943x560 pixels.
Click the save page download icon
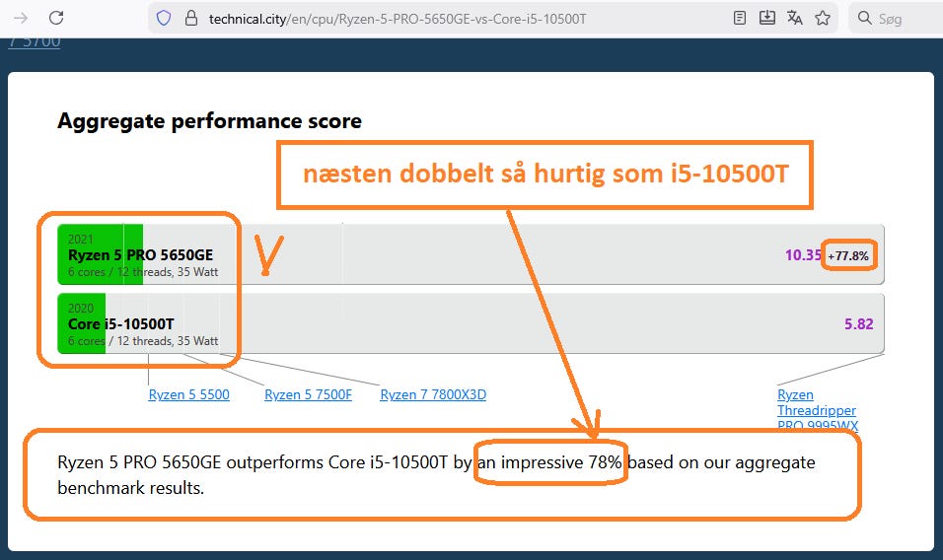click(766, 18)
